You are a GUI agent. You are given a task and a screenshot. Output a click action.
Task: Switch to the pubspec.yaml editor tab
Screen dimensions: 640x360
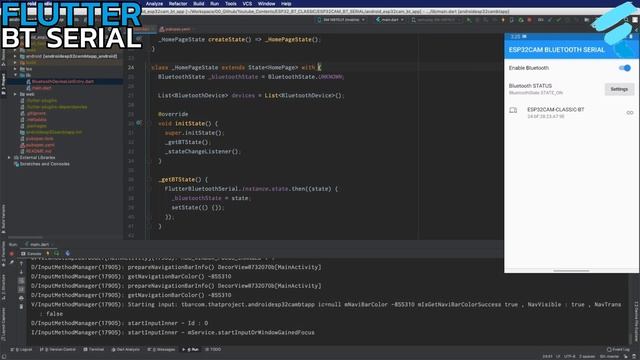coord(175,29)
